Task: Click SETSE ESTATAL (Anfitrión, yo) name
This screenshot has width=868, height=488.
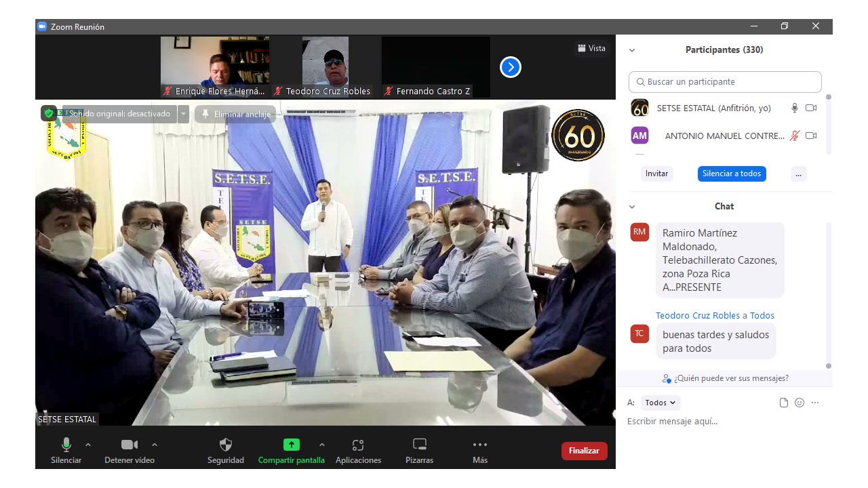Action: [x=714, y=108]
